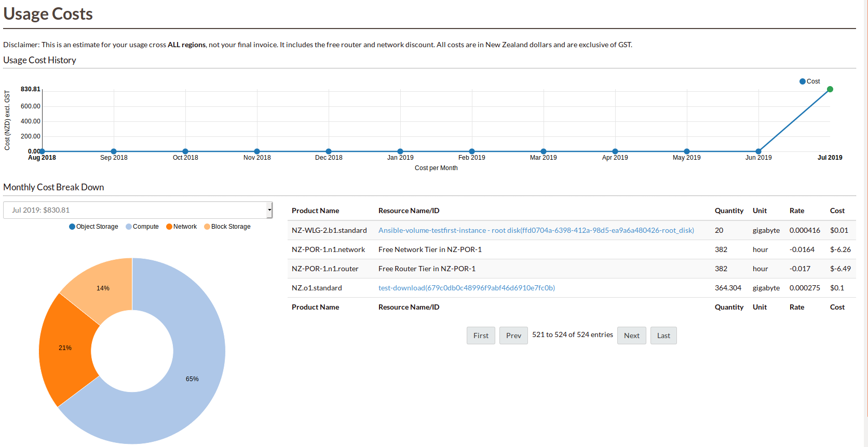Image resolution: width=868 pixels, height=447 pixels.
Task: Go to First page of entries
Action: pyautogui.click(x=481, y=336)
